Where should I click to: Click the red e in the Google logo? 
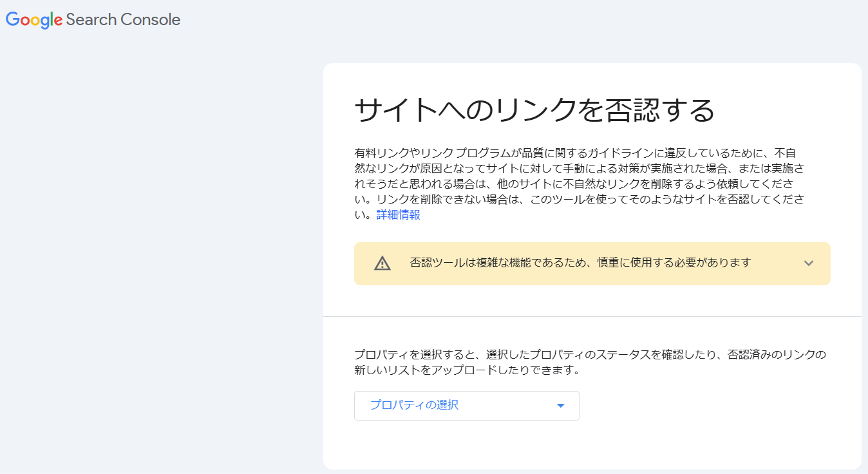pyautogui.click(x=59, y=21)
